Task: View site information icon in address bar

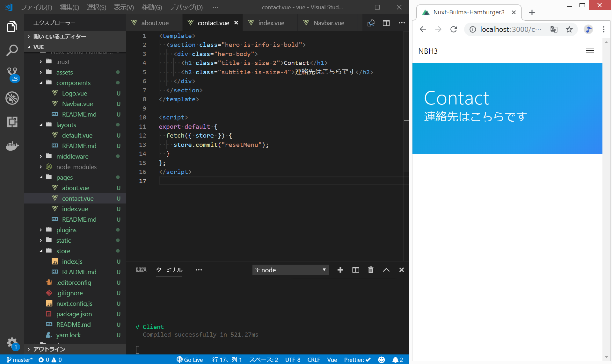Action: (x=473, y=29)
